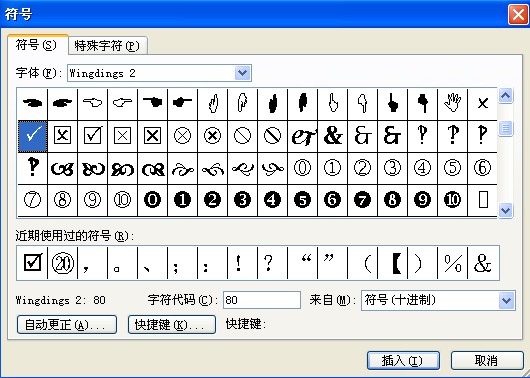
Task: Pick the recently used question mark
Action: point(272,263)
